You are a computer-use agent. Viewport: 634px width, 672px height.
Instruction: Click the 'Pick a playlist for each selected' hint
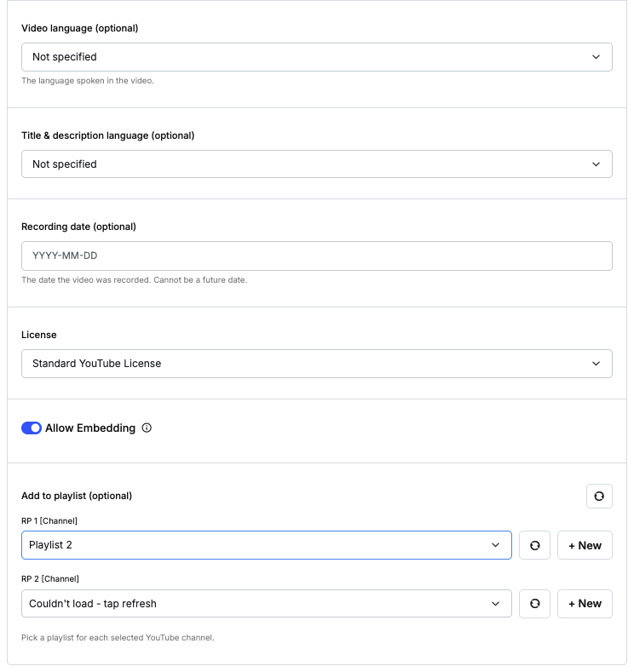click(x=118, y=638)
